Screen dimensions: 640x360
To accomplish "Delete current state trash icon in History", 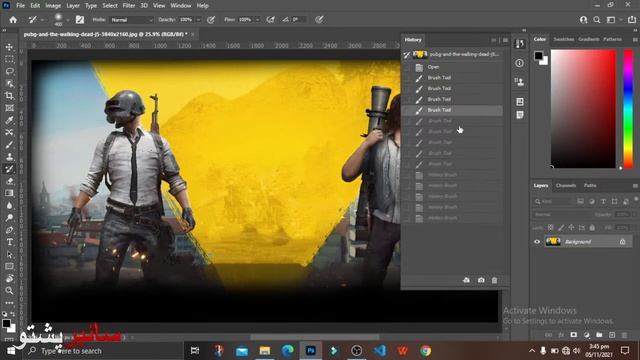I will [x=494, y=280].
